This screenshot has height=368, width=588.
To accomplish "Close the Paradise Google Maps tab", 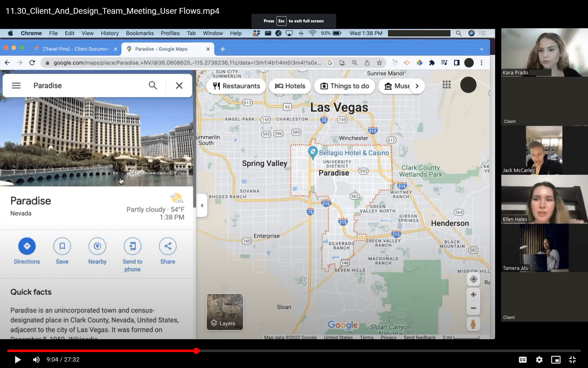I will pos(208,49).
